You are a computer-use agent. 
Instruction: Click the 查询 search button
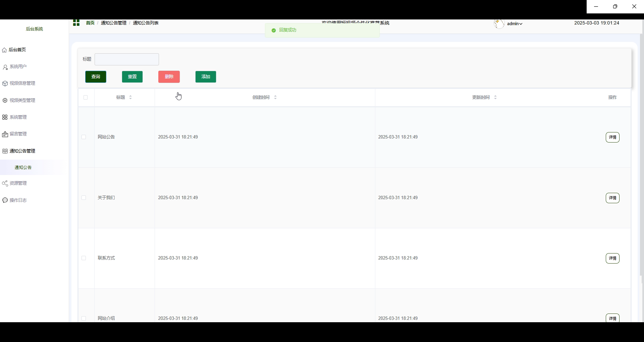(x=96, y=77)
